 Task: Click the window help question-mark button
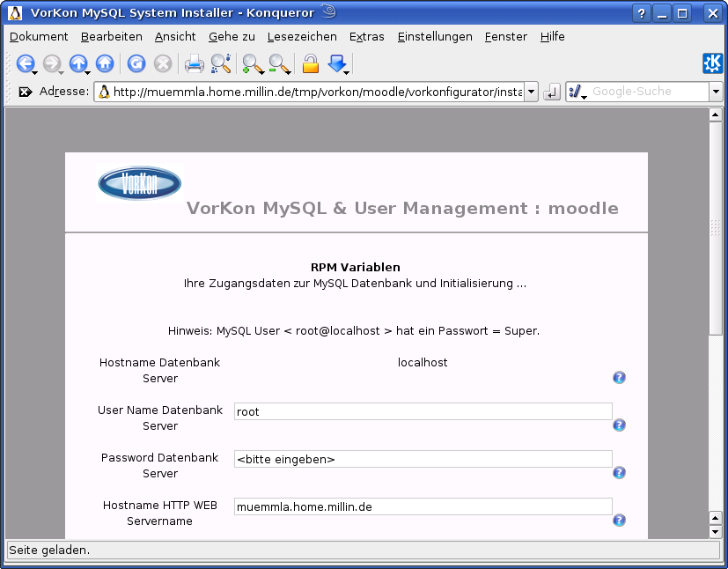click(x=642, y=13)
